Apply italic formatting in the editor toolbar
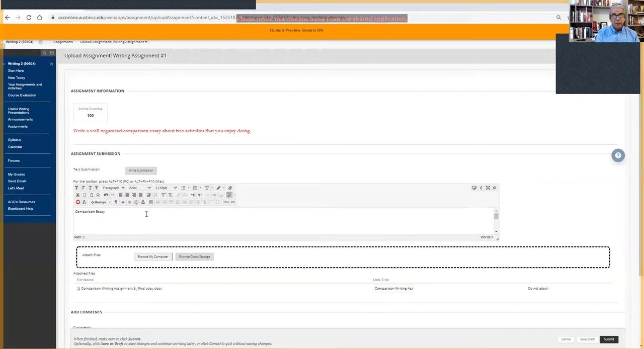 pos(83,188)
